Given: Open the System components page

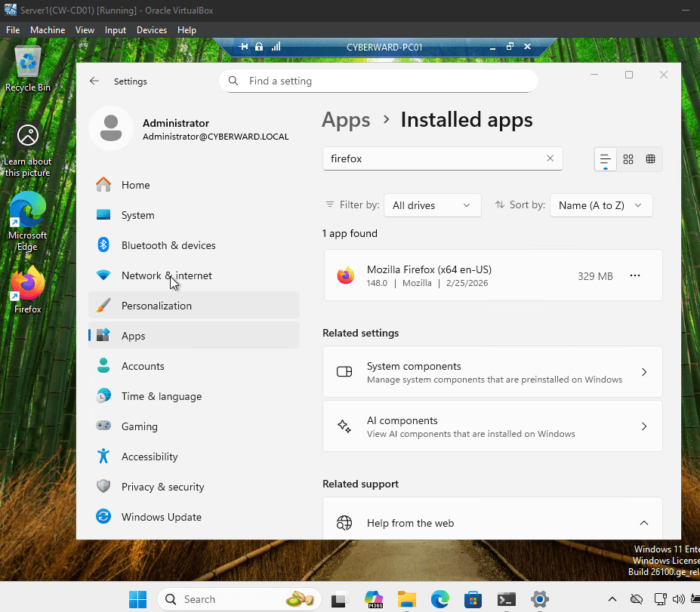Looking at the screenshot, I should point(492,372).
